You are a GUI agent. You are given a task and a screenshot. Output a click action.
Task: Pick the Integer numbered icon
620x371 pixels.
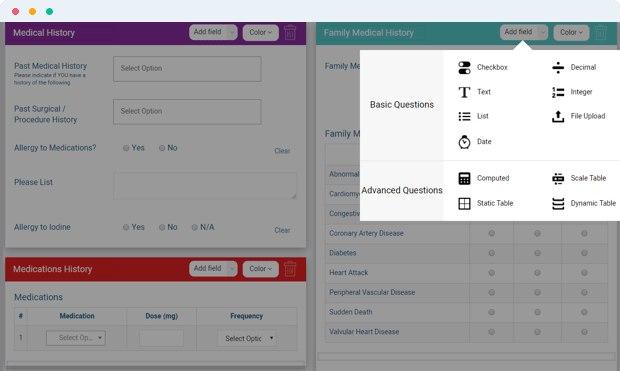click(x=558, y=92)
